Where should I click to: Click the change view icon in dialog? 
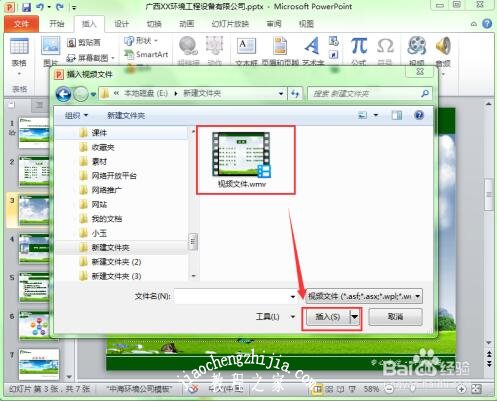[x=362, y=115]
